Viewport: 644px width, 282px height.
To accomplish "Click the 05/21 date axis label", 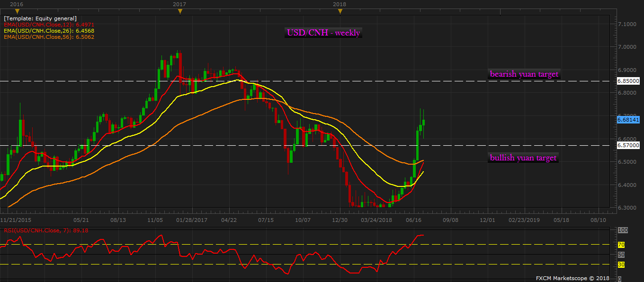I will tap(81, 220).
